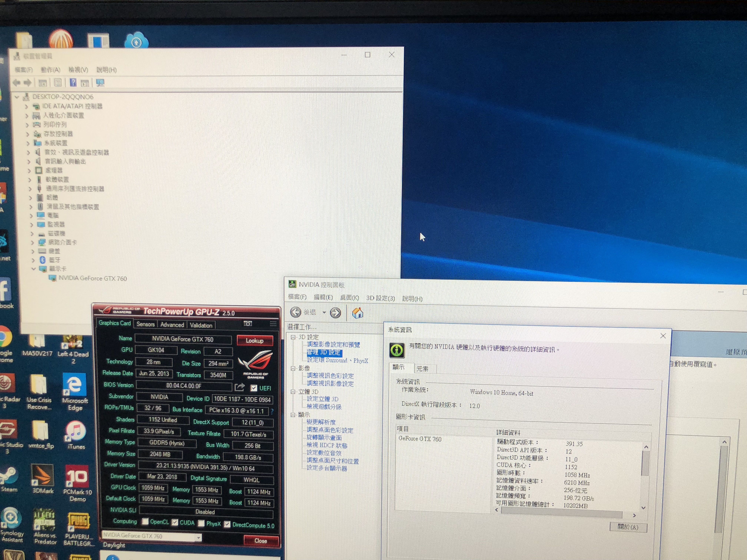Toggle PhysX checkbox in GPU-Z
Screen dimensions: 747x560
point(201,523)
